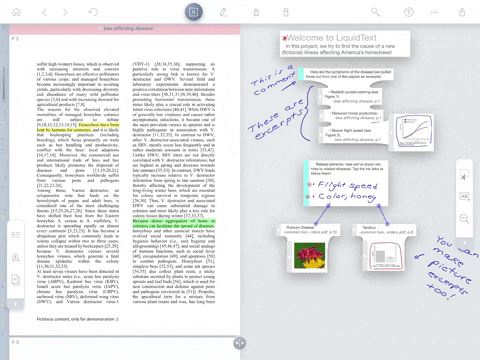Image resolution: width=480 pixels, height=360 pixels.
Task: Select the eraser tool
Action: 286,12
